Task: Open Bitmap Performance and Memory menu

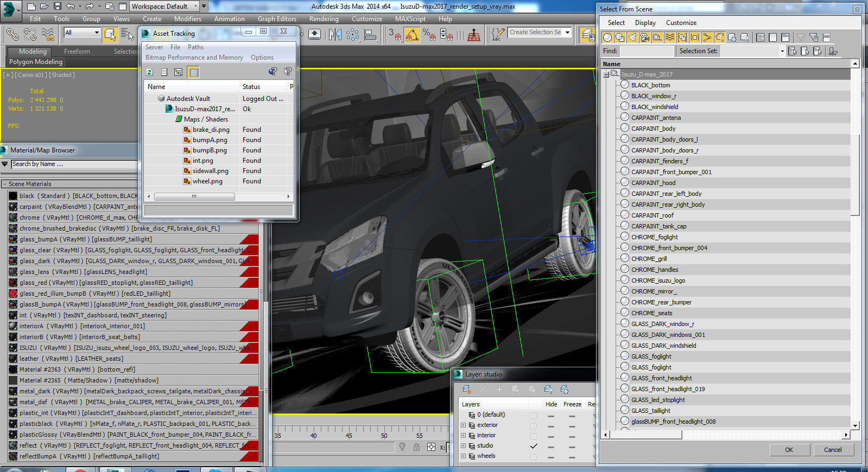Action: click(x=194, y=58)
